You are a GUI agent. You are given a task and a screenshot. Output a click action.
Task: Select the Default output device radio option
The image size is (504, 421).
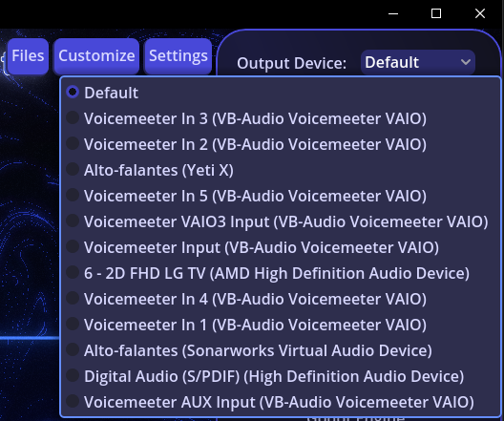pyautogui.click(x=281, y=93)
